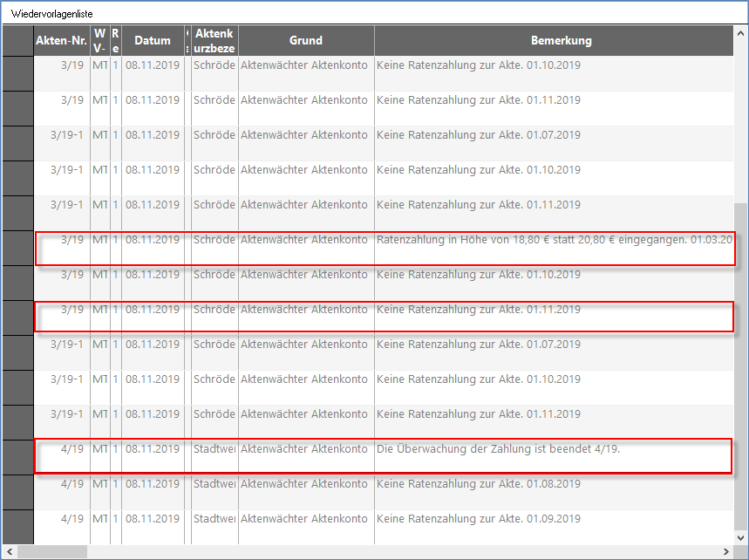The height and width of the screenshot is (560, 749).
Task: Select the remark about 18,80 € Ratenzahlung
Action: [554, 240]
